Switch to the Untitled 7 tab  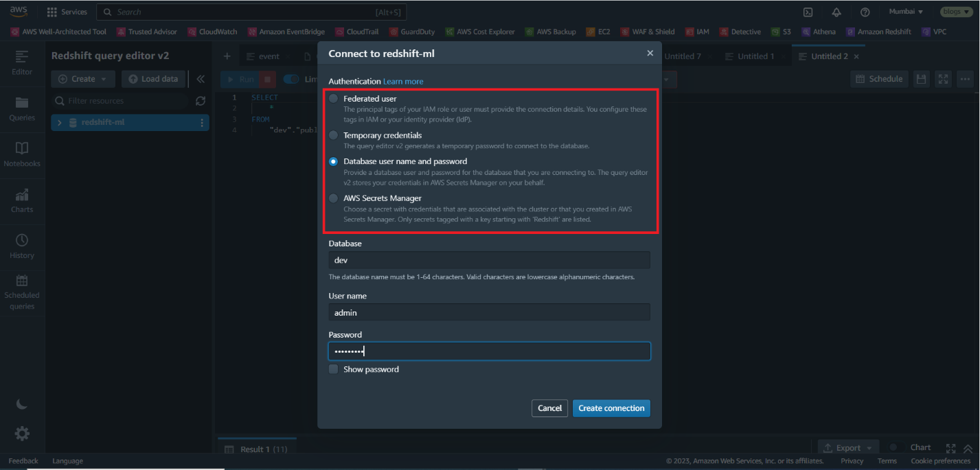[x=683, y=56]
